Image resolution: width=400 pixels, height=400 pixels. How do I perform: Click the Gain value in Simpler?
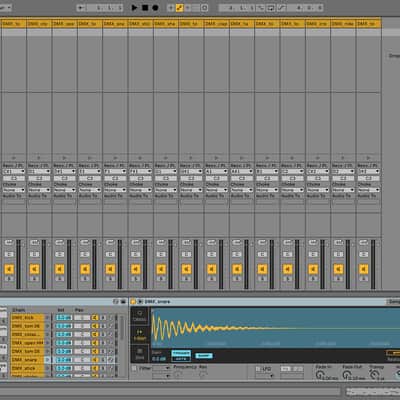[159, 358]
